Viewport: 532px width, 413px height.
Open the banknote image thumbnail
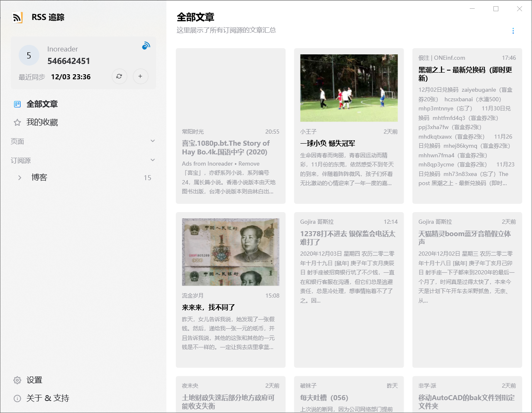(231, 252)
